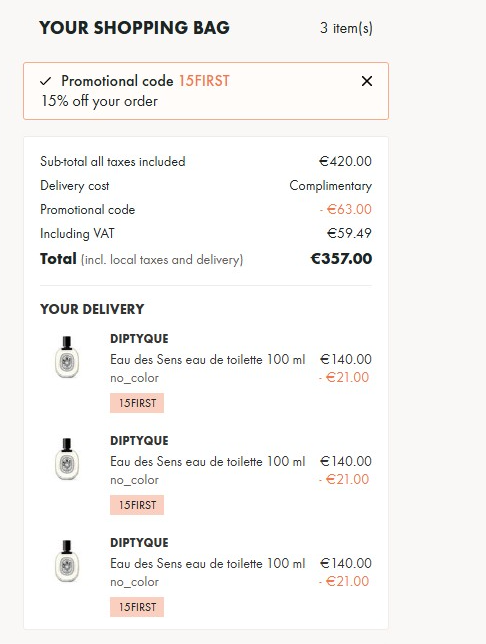Viewport: 486px width, 644px height.
Task: Select the second item's 15FIRST badge
Action: (x=137, y=505)
